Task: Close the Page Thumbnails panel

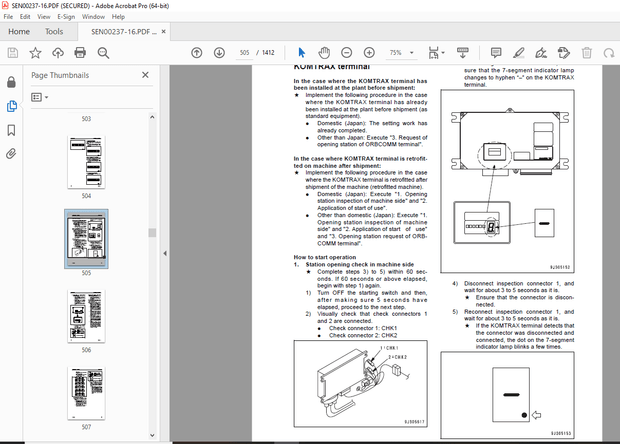Action: 145,75
